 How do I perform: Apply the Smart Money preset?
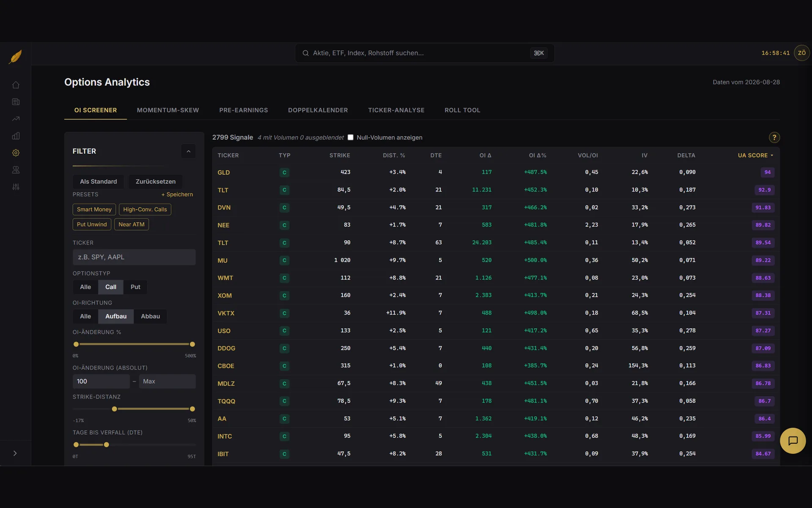(94, 210)
